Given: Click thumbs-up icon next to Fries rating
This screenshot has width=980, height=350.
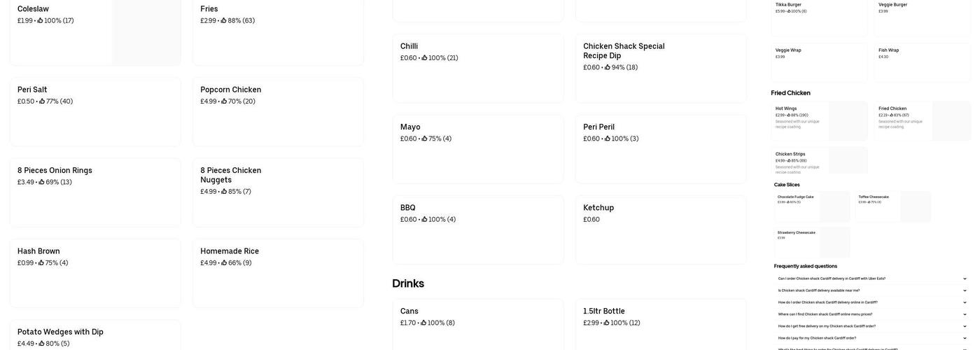Looking at the screenshot, I should (223, 21).
